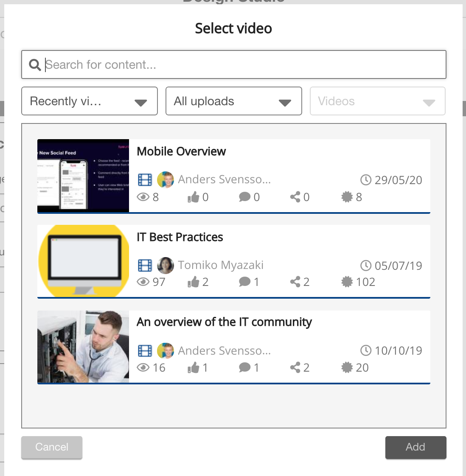Click the film icon on IT community video
Screen dimensions: 466x476
click(145, 351)
